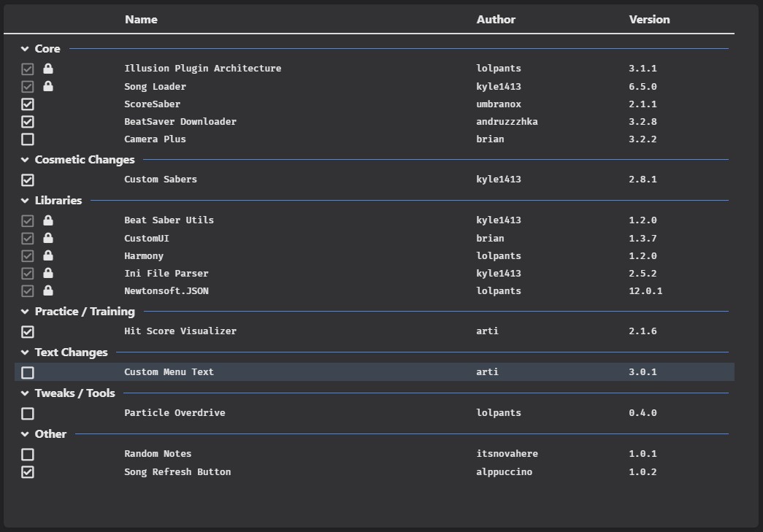
Task: Click lock icon next to Ini File Parser
Action: [47, 273]
